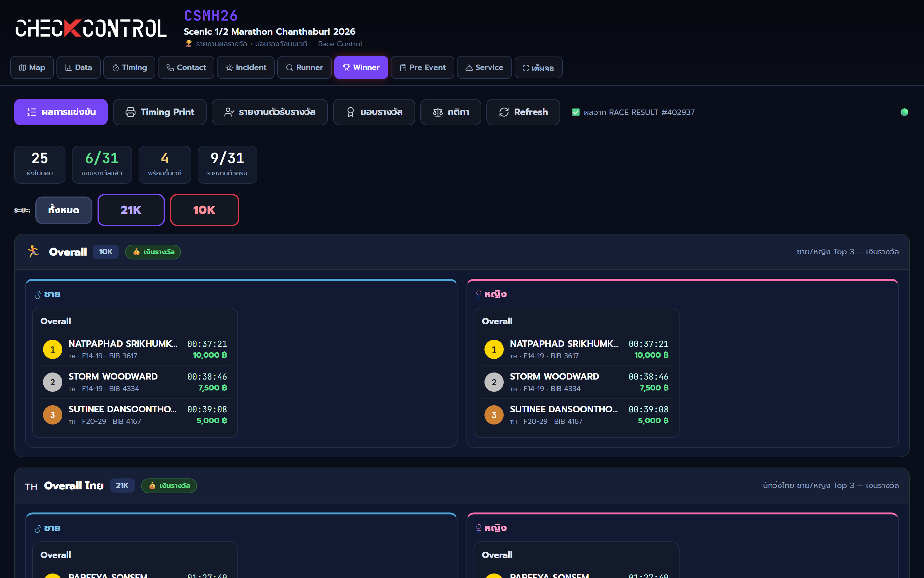Click the male symbol in Overall 10K
The width and height of the screenshot is (924, 578).
38,295
